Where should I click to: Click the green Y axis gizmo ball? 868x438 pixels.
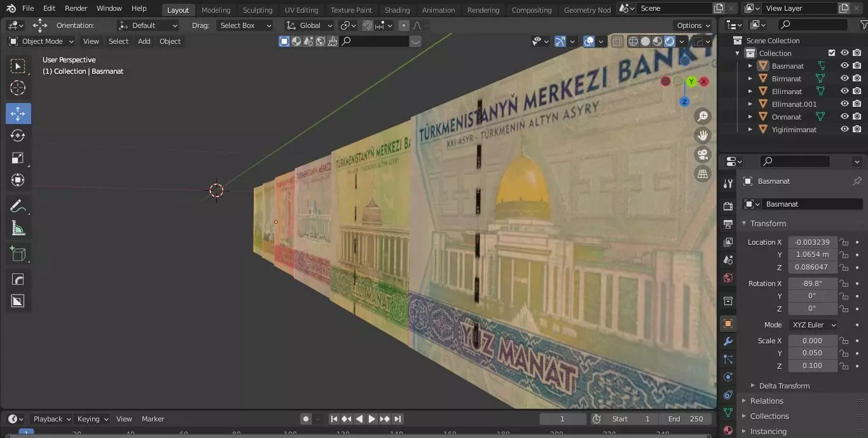(x=691, y=81)
